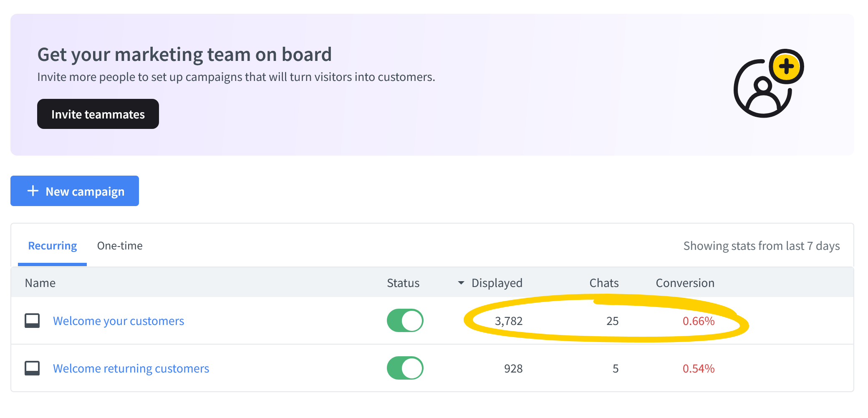Select the Recurring tab
Screen dimensions: 868x418
coord(53,246)
